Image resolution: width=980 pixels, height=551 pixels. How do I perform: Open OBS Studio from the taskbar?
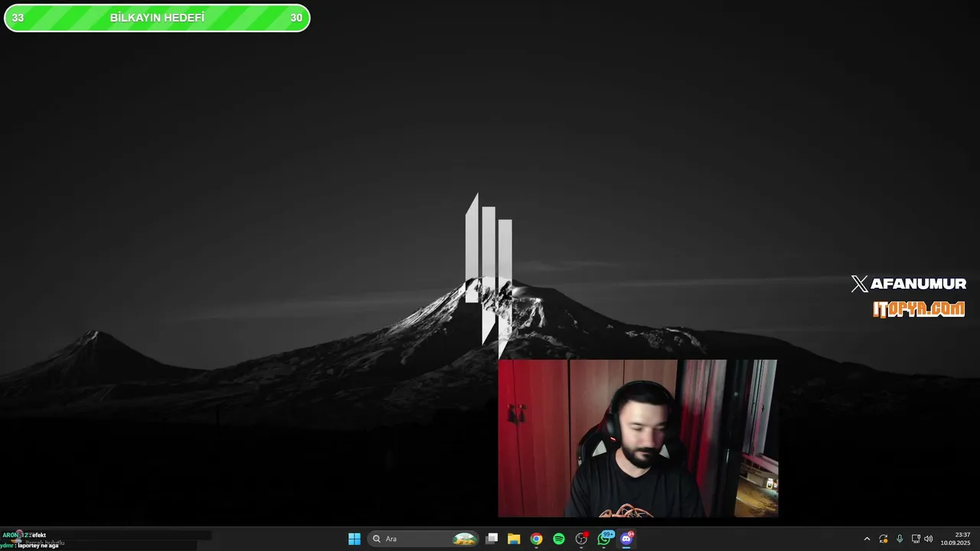tap(581, 539)
